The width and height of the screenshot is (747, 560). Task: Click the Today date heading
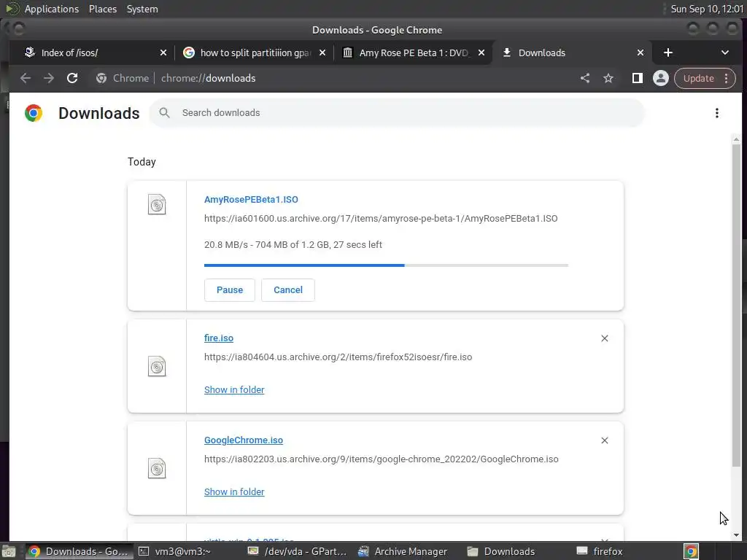142,162
